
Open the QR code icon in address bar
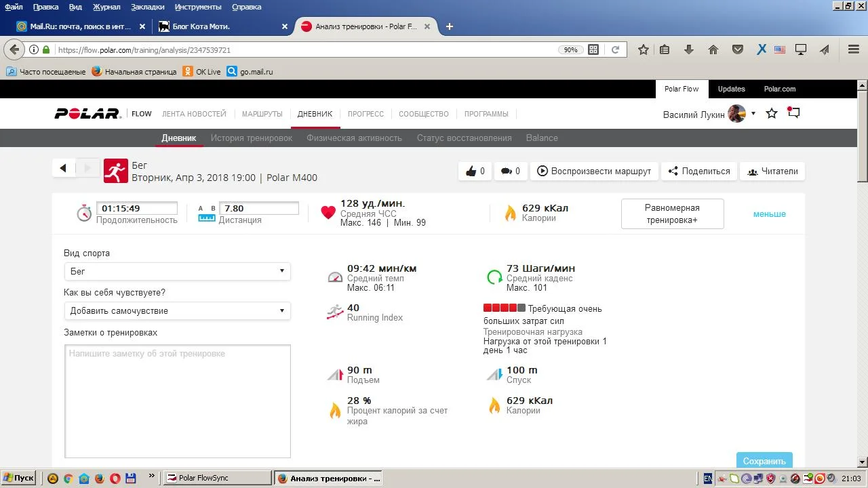tap(593, 49)
